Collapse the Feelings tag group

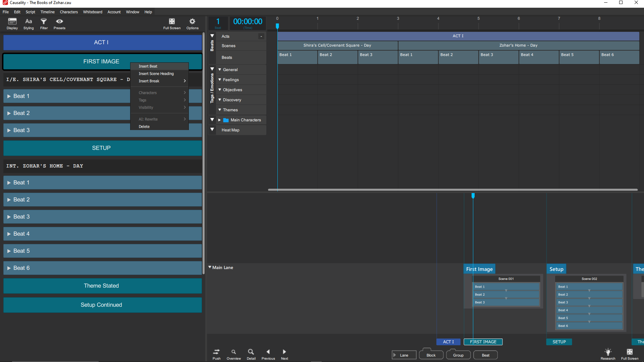click(x=220, y=80)
